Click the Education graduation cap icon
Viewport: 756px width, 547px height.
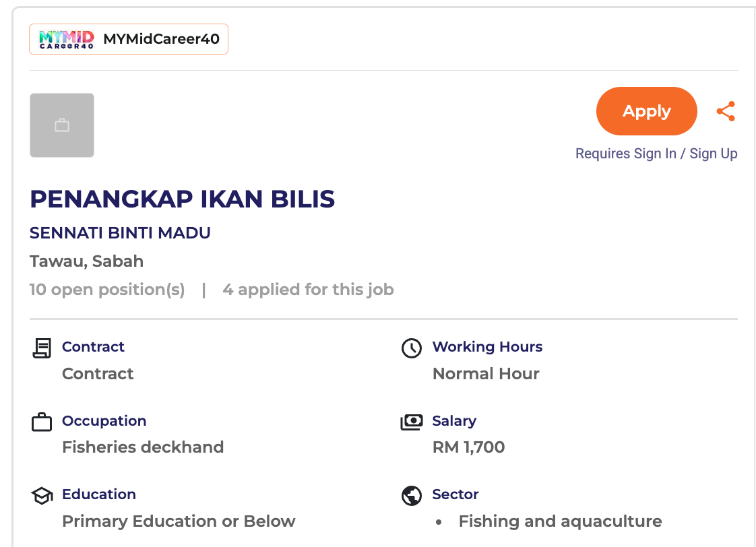click(x=42, y=496)
